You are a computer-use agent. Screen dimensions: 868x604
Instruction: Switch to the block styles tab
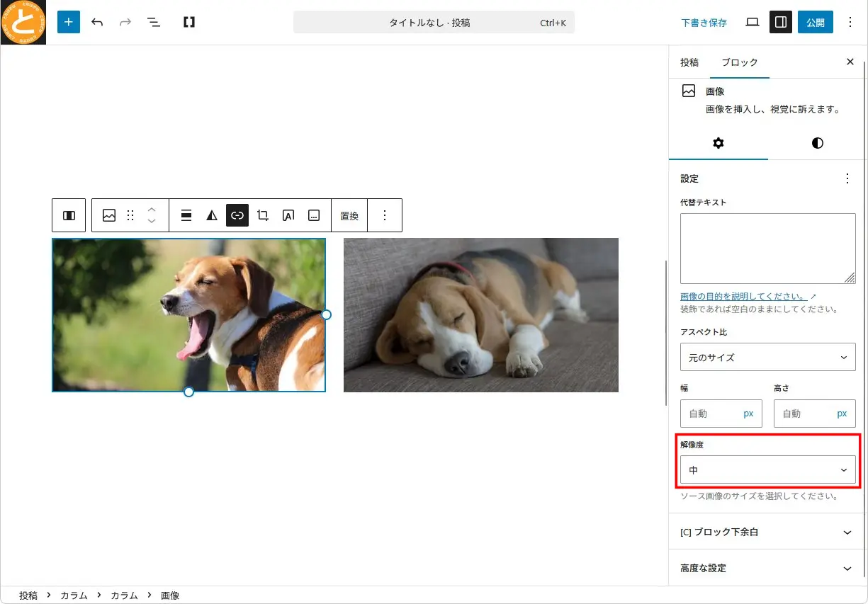pyautogui.click(x=817, y=143)
